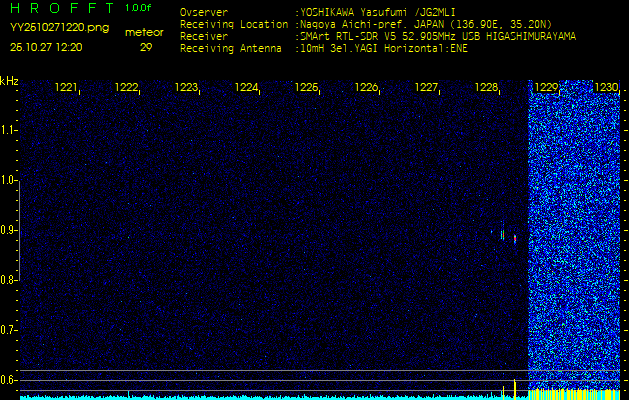Select the 1224 time marker
The height and width of the screenshot is (400, 629).
point(247,88)
